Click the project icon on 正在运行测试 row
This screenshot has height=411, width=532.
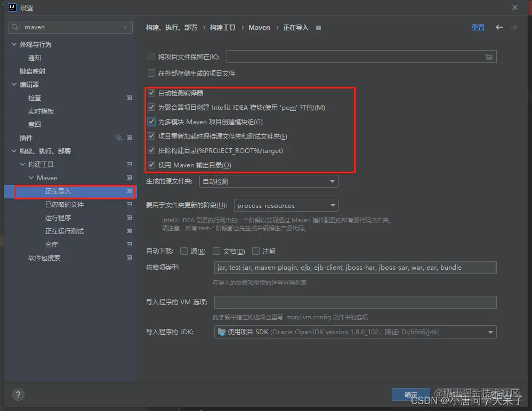point(129,231)
